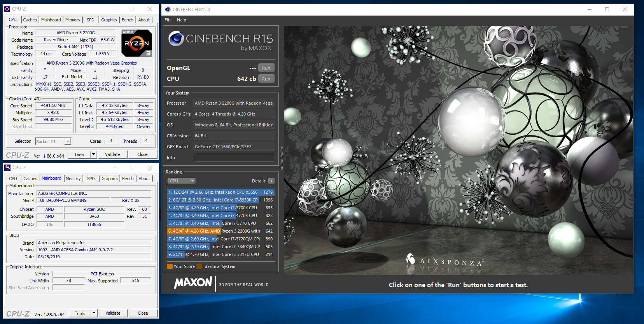
Task: Click the CPU-Z app icon in Mainboard window title bar
Action: [7, 168]
